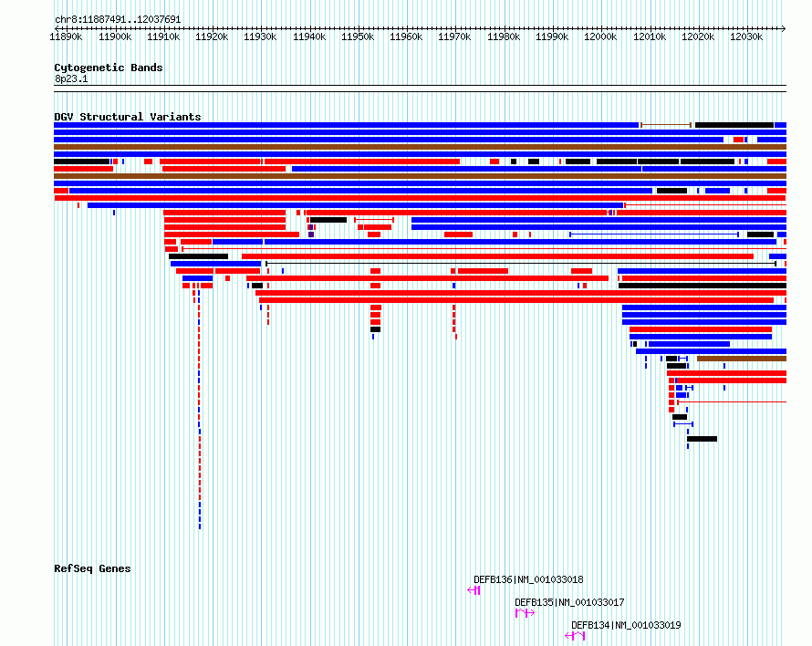This screenshot has height=646, width=812.
Task: Click the short brown variant bar beside 12020k
Action: coord(742,359)
